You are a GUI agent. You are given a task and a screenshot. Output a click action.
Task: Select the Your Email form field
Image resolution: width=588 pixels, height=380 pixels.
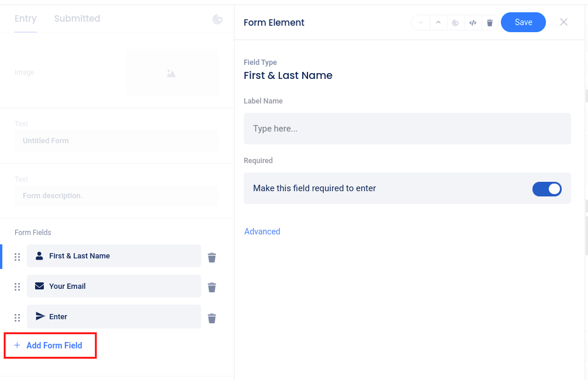pos(113,286)
